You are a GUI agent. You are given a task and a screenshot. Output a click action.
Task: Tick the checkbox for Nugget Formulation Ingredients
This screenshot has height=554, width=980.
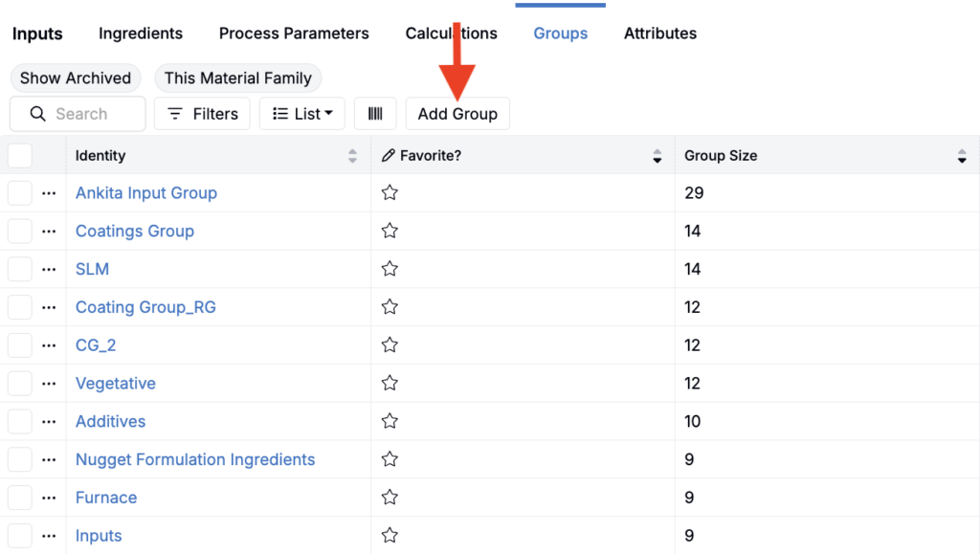pos(20,460)
